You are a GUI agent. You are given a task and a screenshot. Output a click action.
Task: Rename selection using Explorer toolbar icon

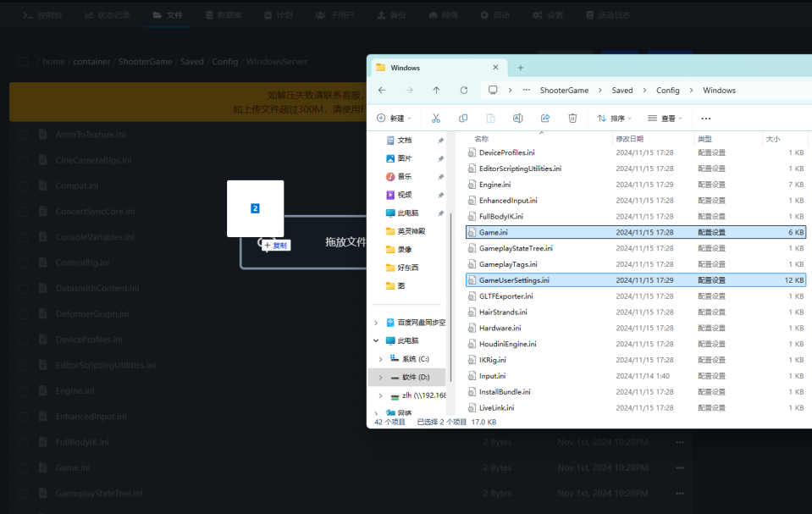(518, 119)
